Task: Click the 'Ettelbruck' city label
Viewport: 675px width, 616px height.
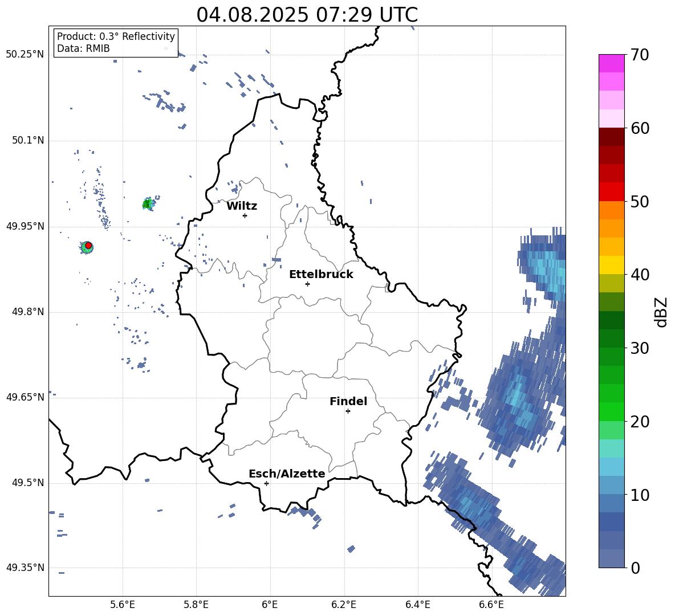Action: click(321, 275)
